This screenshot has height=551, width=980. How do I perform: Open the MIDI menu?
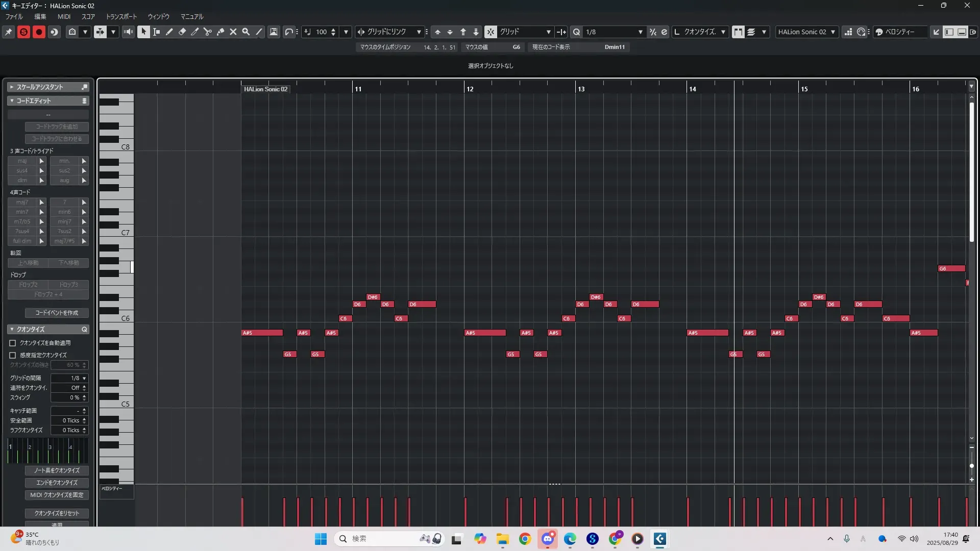pos(64,16)
